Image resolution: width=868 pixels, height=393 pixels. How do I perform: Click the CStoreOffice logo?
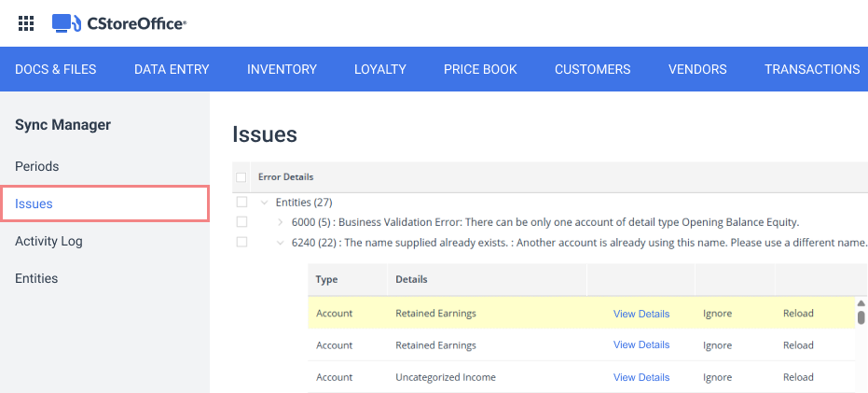point(119,23)
